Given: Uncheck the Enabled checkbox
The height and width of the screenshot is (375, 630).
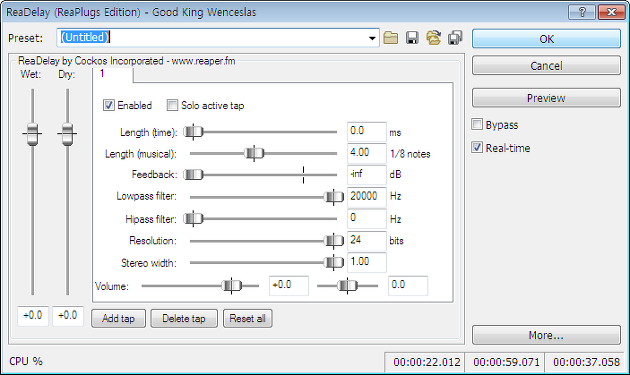Looking at the screenshot, I should [x=108, y=105].
